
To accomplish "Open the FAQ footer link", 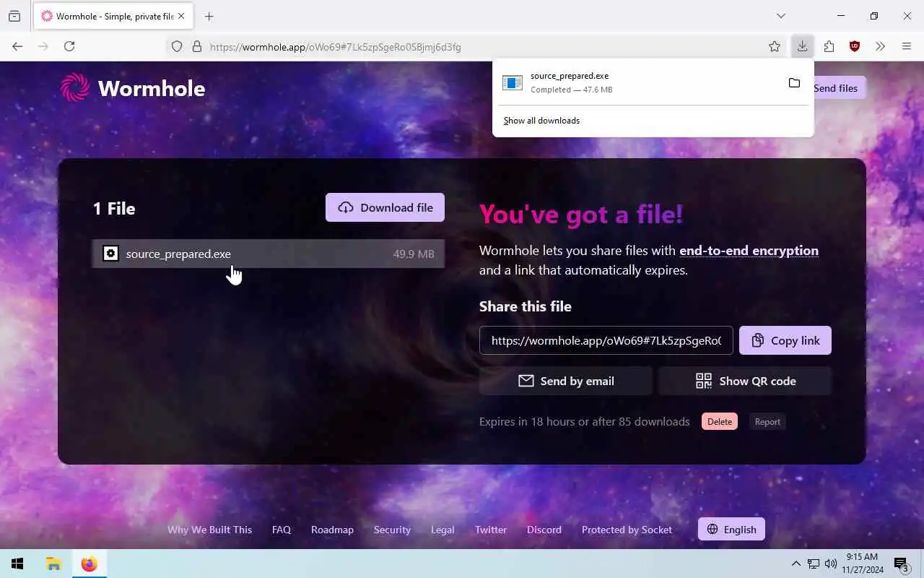I will pyautogui.click(x=282, y=530).
